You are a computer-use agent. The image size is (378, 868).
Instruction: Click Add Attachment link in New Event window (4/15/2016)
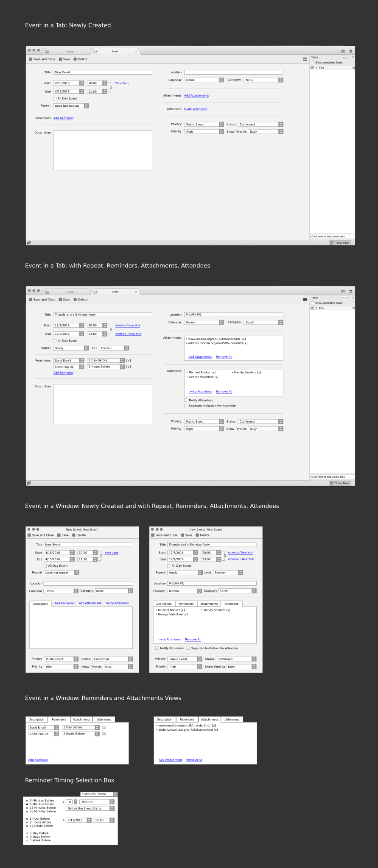90,603
